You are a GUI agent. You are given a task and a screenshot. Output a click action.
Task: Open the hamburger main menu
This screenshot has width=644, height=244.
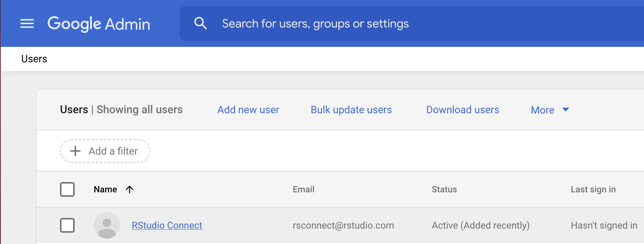pos(27,24)
